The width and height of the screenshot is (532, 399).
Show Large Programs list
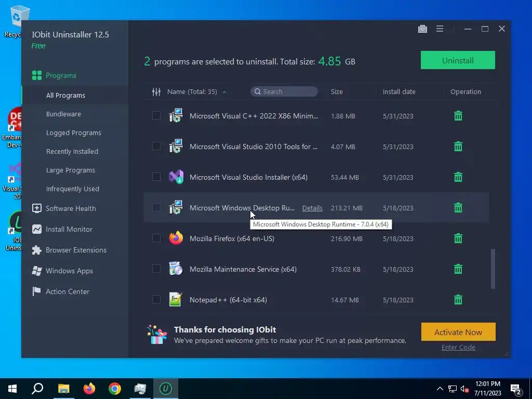click(x=70, y=170)
